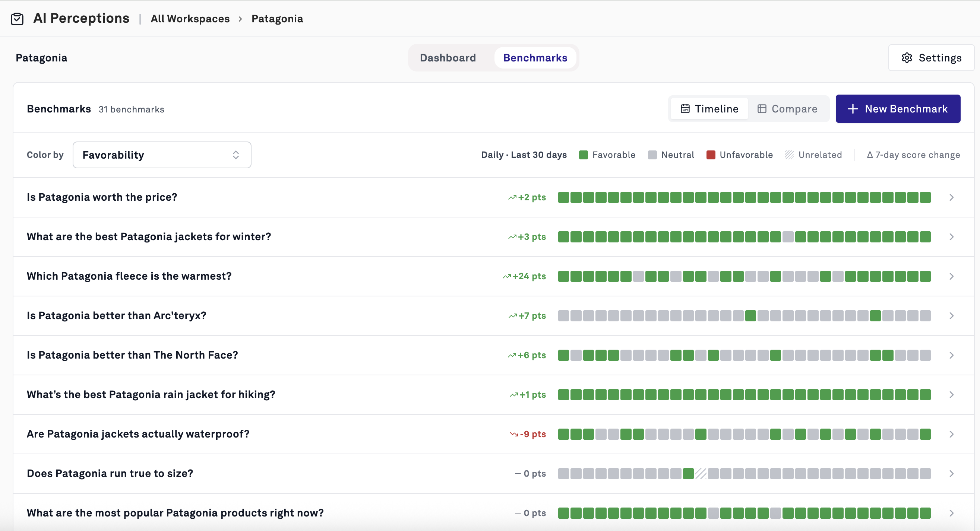Click the trend-up icon beside +1 pts
980x531 pixels.
click(x=513, y=395)
